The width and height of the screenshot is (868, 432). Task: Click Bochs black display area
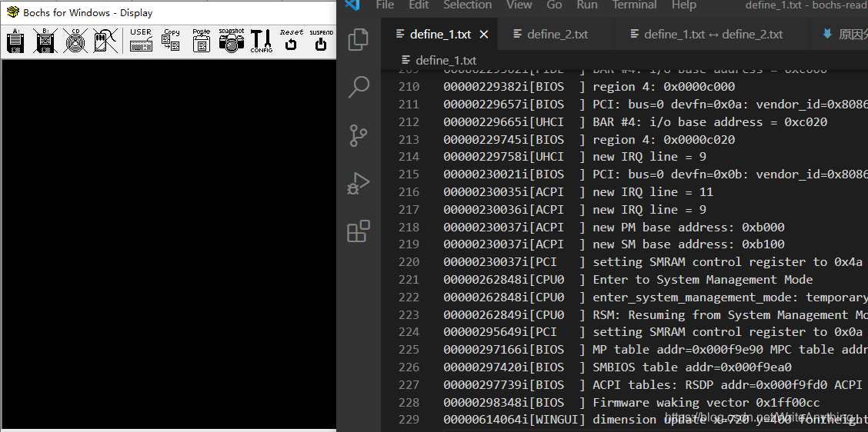169,244
